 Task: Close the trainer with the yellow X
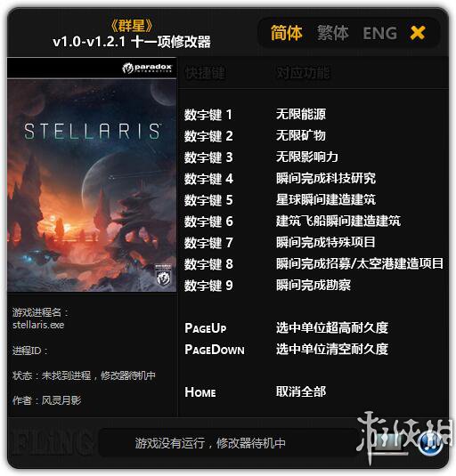coord(418,33)
